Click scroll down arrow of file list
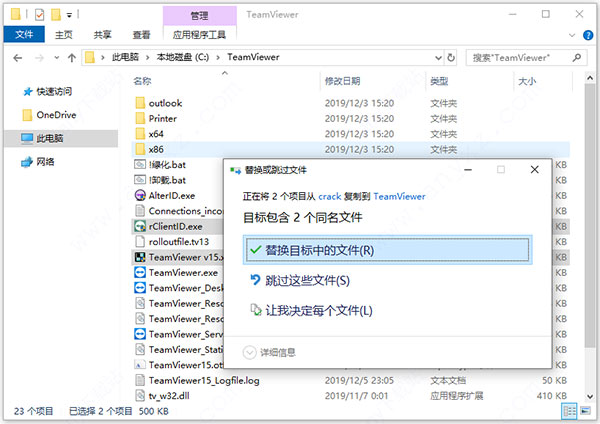Screen dimensions: 600x424 pyautogui.click(x=590, y=397)
